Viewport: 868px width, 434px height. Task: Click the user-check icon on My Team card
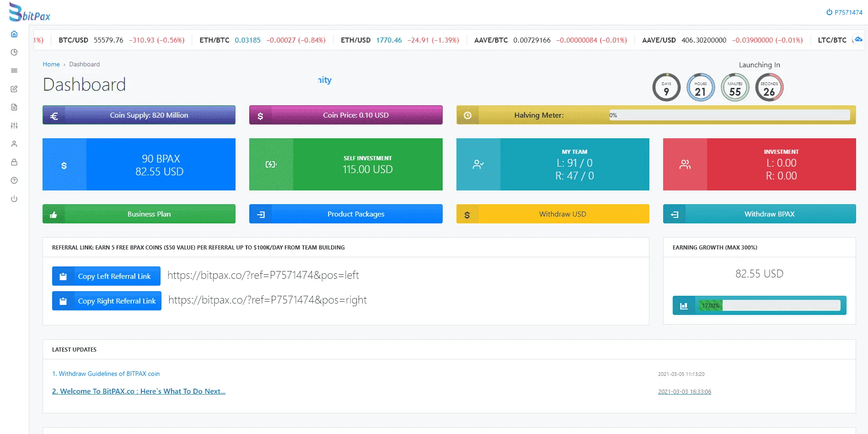click(x=478, y=164)
